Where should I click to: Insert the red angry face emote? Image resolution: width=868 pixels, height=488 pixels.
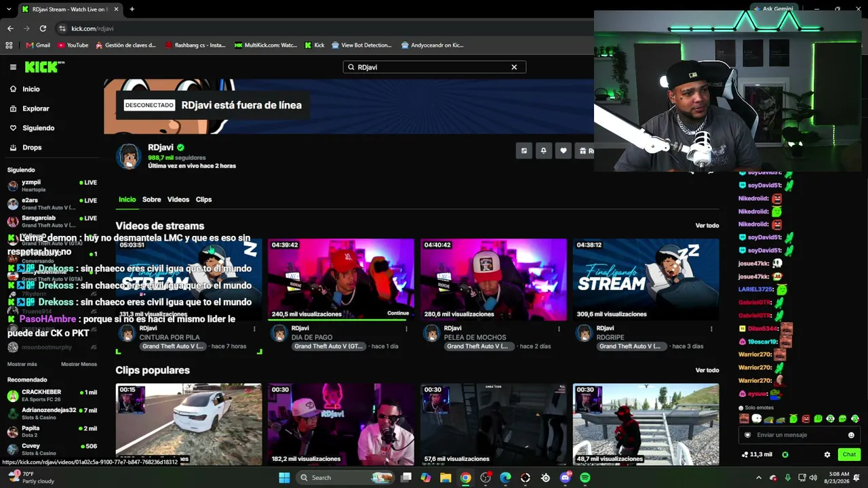(x=806, y=419)
